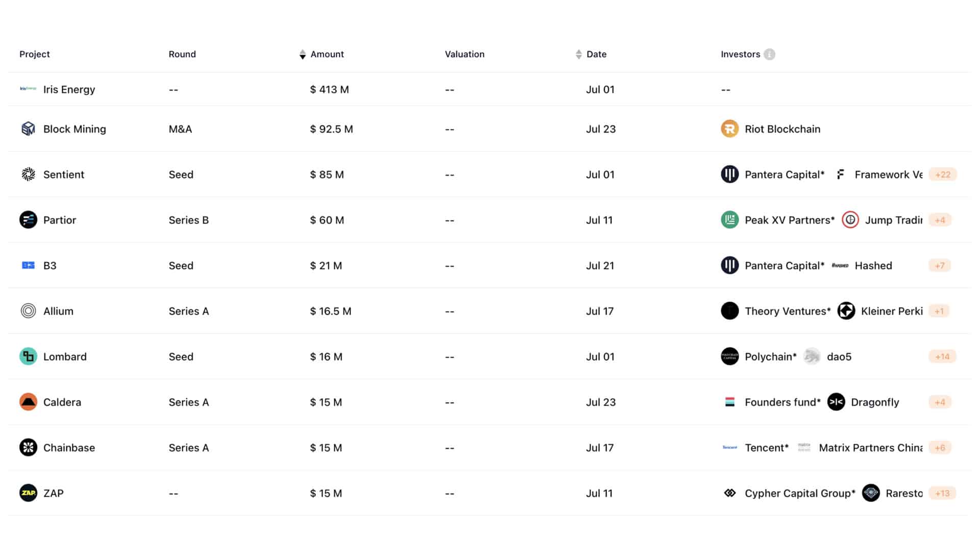Click the Caldera orange logo
Viewport: 980px width, 551px height.
[x=28, y=402]
